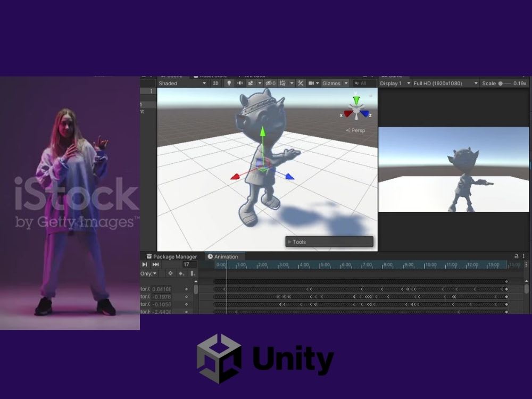This screenshot has width=532, height=399.
Task: Click the search magnifier in Scene toolbar
Action: tap(356, 83)
